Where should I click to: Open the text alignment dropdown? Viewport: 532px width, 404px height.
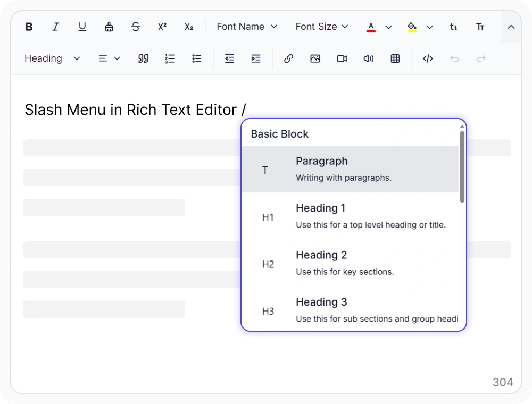[x=110, y=58]
